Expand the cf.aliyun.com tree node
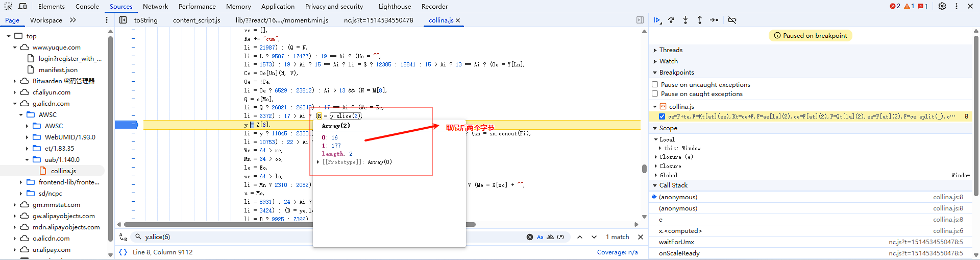980x260 pixels. click(15, 92)
